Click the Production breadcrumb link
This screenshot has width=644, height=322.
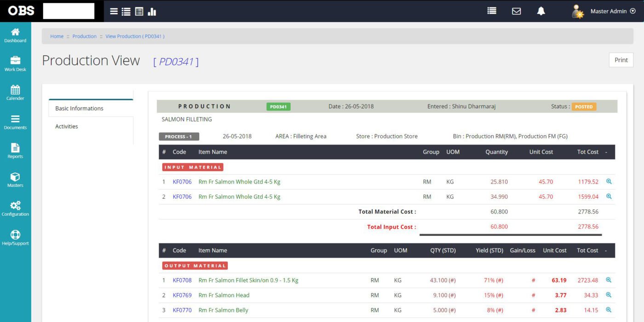point(84,36)
